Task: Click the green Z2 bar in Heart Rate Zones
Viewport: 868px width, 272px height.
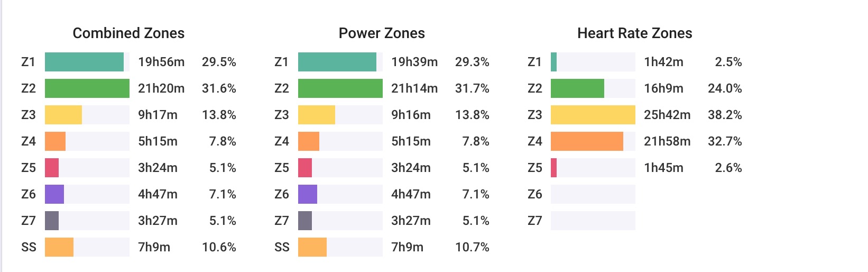Action: (577, 88)
